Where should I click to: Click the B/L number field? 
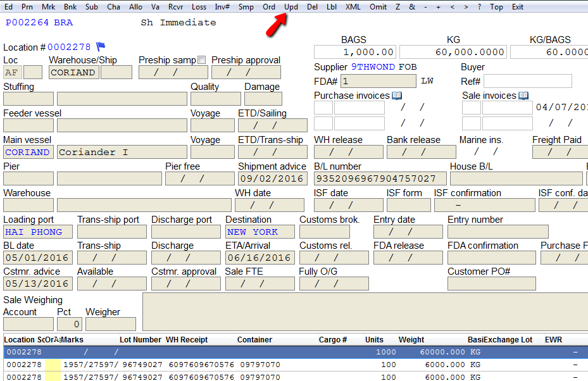[x=380, y=178]
